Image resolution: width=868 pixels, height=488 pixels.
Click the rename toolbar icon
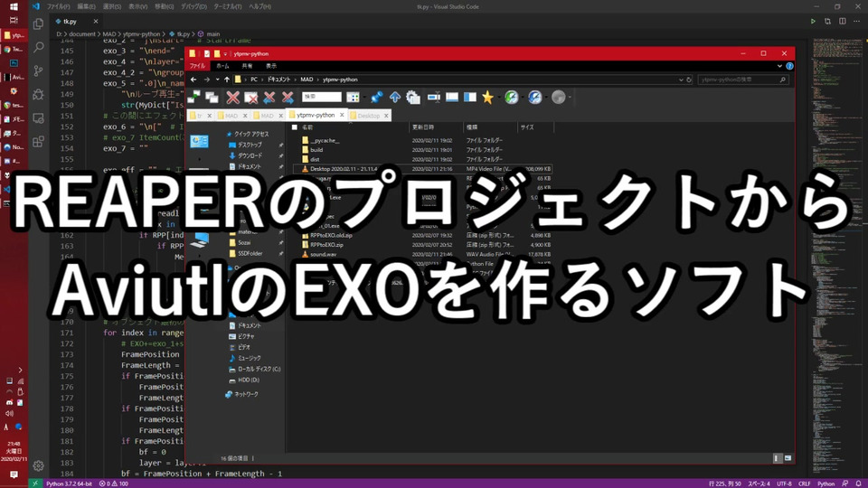433,98
